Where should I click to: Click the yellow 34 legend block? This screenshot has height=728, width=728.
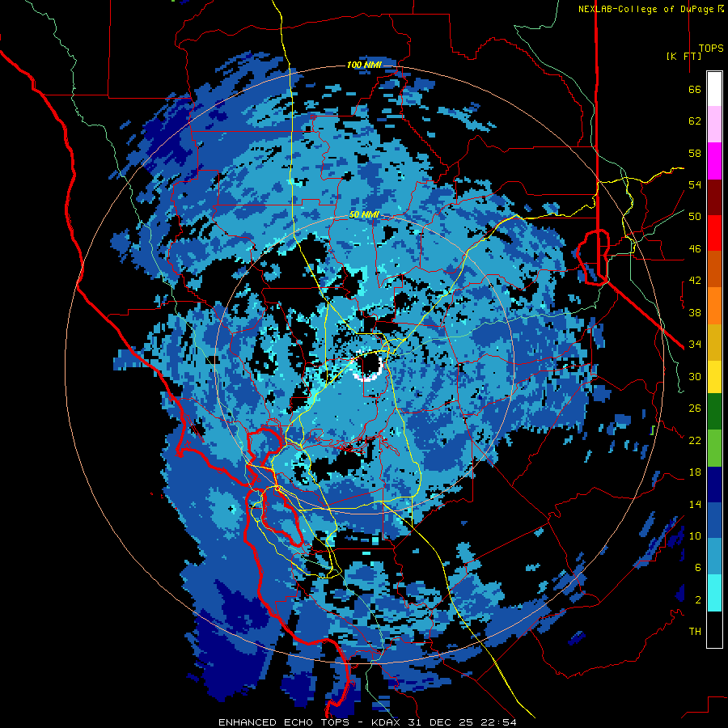tap(714, 377)
